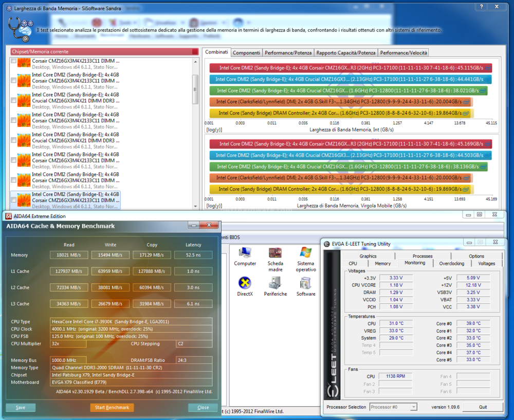Open the Computer category in AIDA64
Screen dimensions: 514x420
245,257
